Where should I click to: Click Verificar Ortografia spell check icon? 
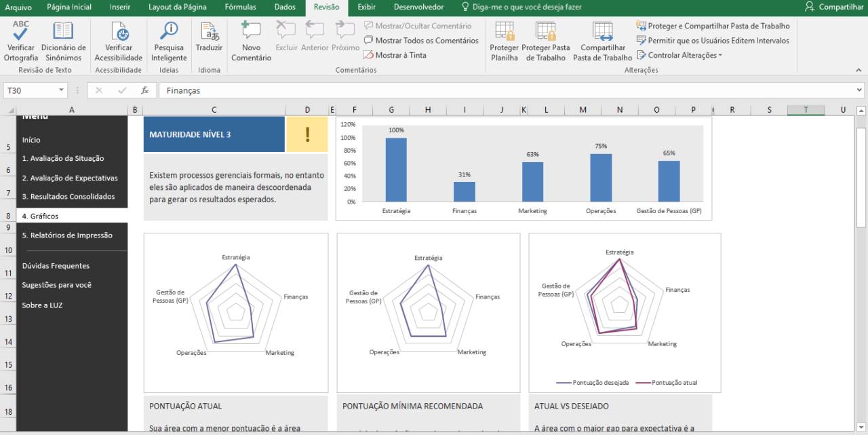tap(21, 31)
